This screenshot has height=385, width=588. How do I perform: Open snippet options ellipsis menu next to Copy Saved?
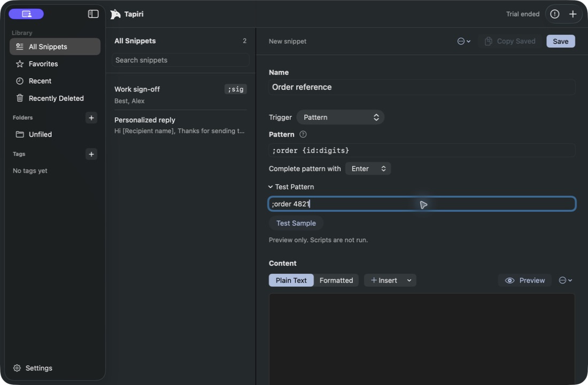pos(464,41)
